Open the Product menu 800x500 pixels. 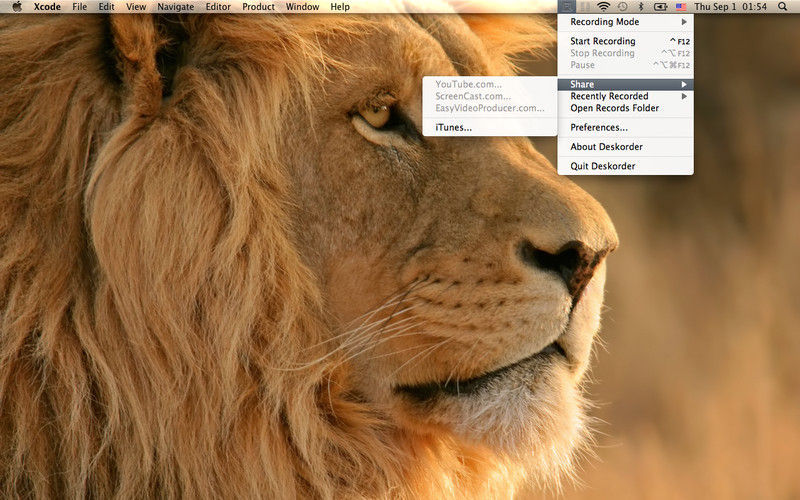click(258, 7)
